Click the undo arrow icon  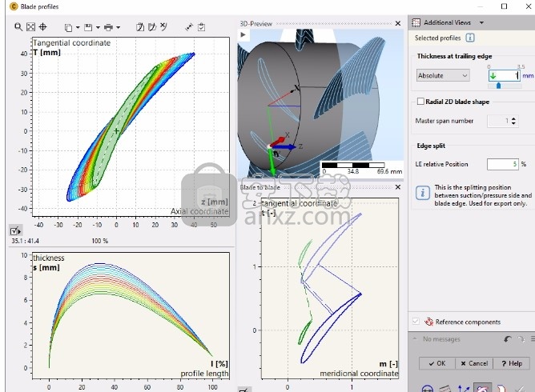508,339
